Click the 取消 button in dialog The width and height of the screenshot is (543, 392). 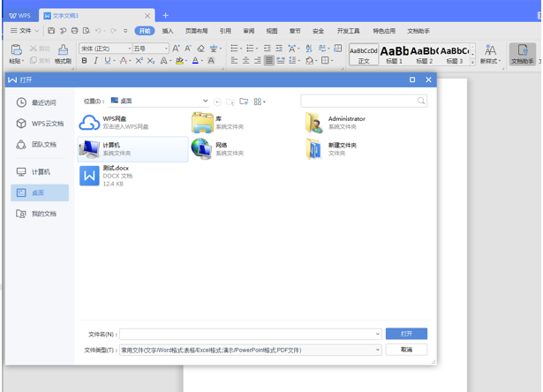[x=406, y=350]
